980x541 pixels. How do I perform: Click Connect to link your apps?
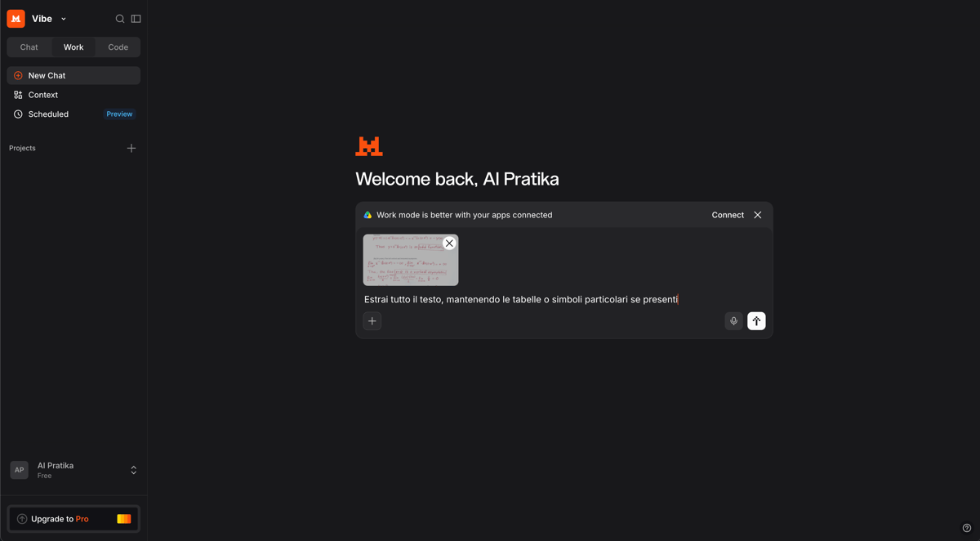pos(728,215)
